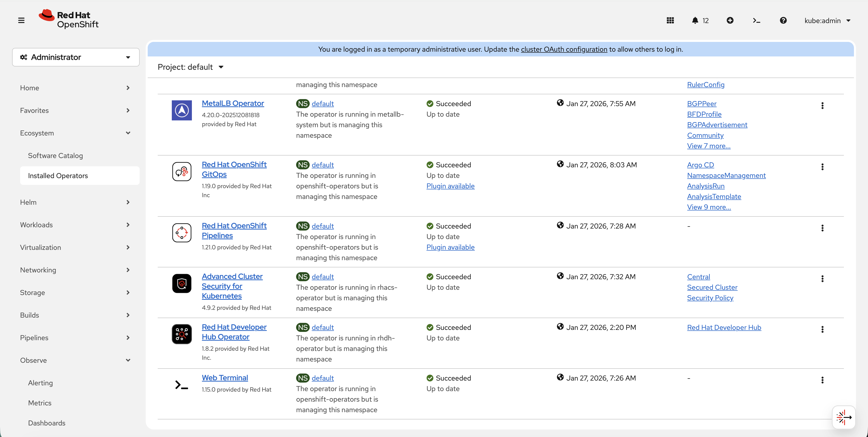
Task: Follow the cluster OAuth configuration link
Action: click(564, 49)
